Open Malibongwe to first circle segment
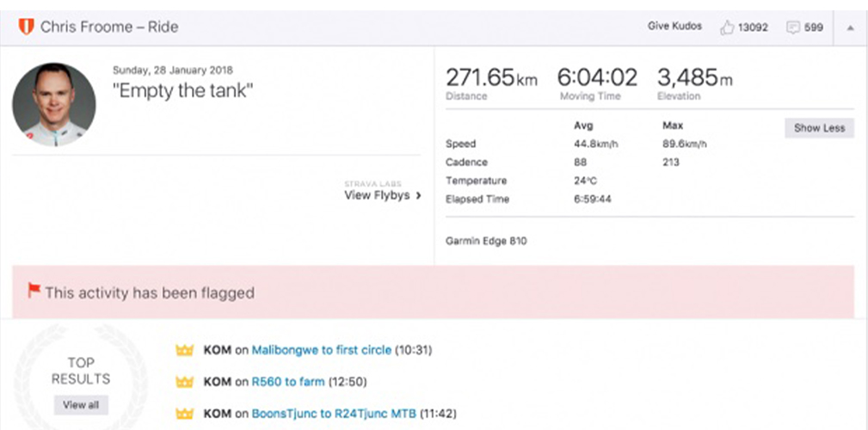This screenshot has height=430, width=868. click(x=320, y=350)
